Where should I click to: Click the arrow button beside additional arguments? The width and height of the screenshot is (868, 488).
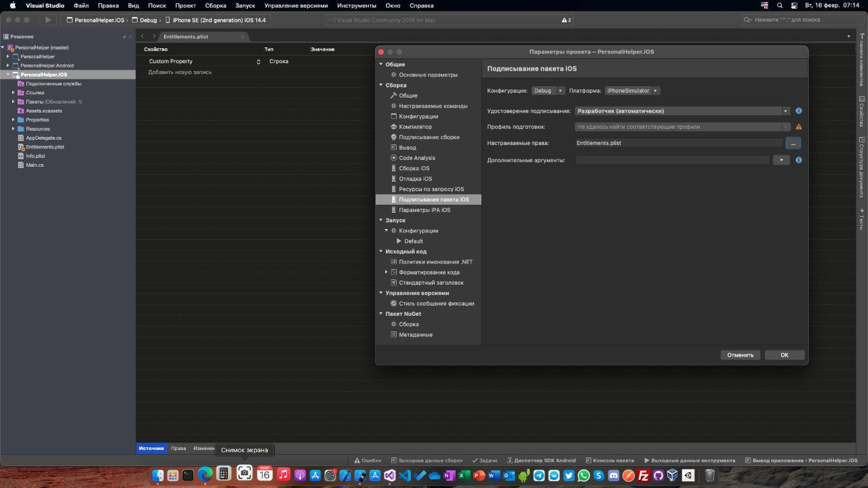(781, 160)
